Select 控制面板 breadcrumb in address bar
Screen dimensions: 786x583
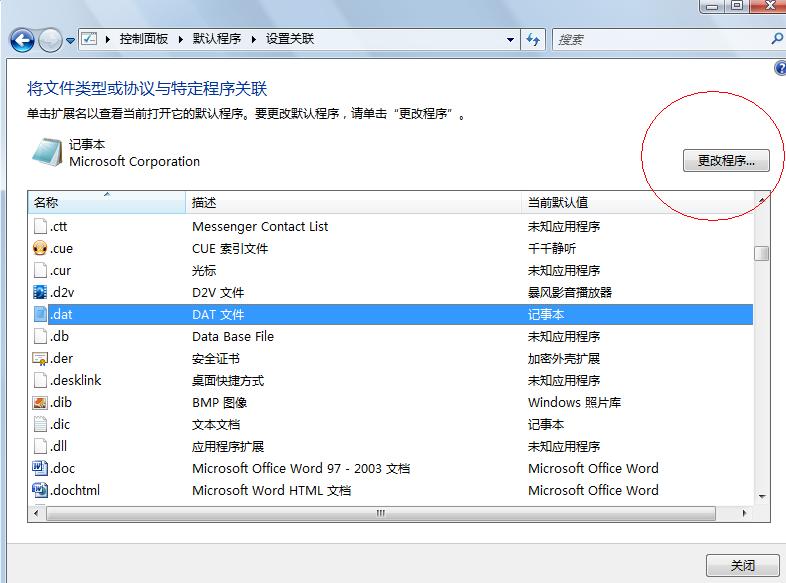coord(144,39)
